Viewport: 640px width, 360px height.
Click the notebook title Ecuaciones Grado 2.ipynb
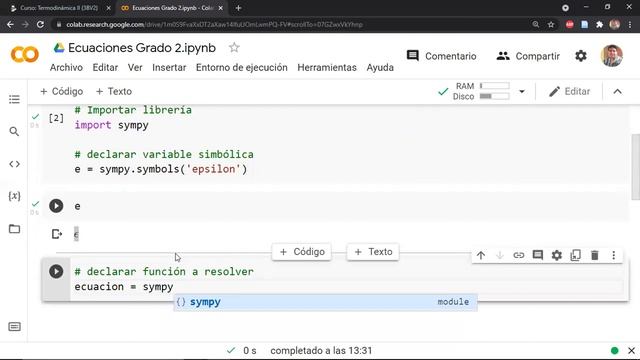(142, 48)
